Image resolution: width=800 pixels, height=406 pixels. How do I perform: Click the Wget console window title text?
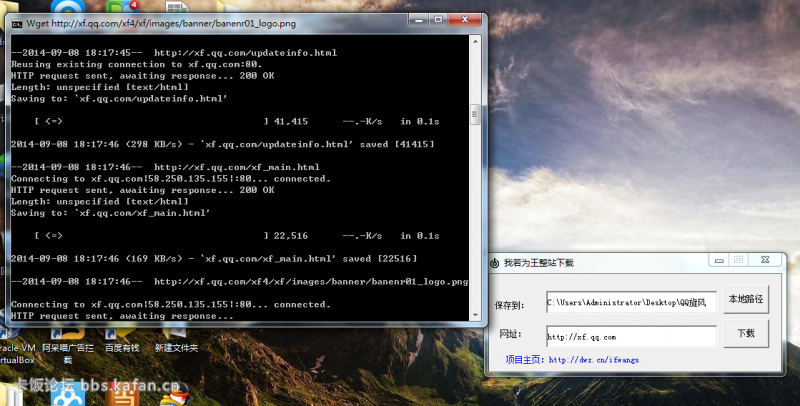click(x=161, y=24)
